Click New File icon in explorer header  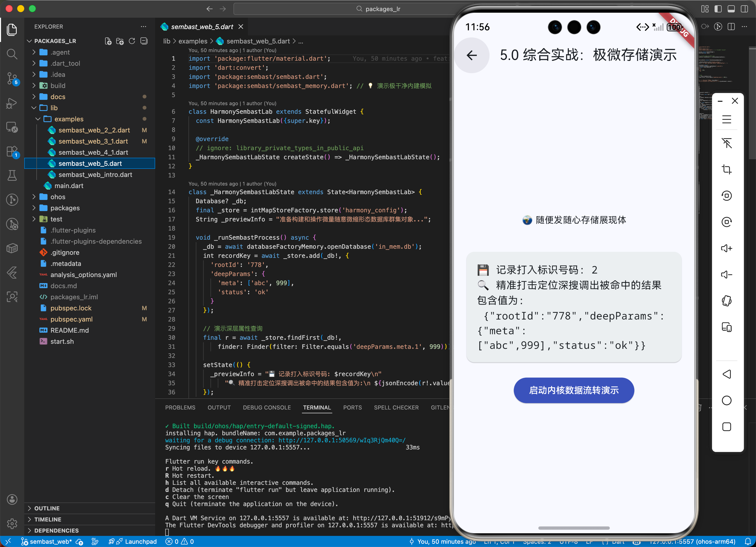pyautogui.click(x=108, y=41)
